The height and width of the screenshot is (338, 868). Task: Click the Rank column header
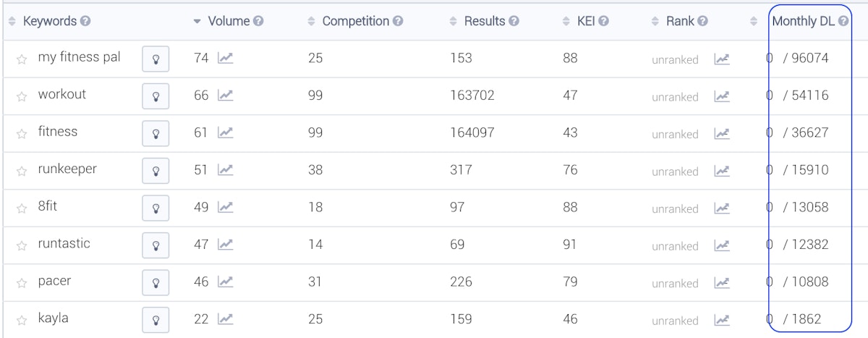click(679, 22)
